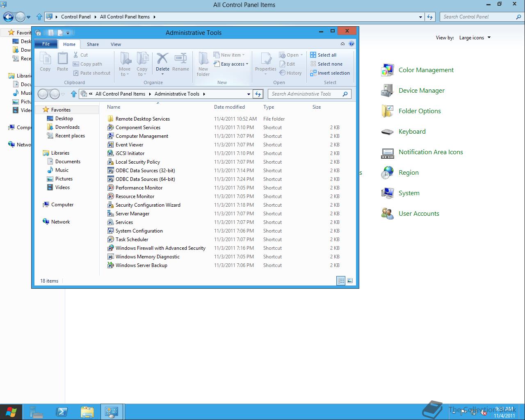The image size is (525, 420).
Task: Select the Server Manager shortcut icon
Action: pos(110,214)
